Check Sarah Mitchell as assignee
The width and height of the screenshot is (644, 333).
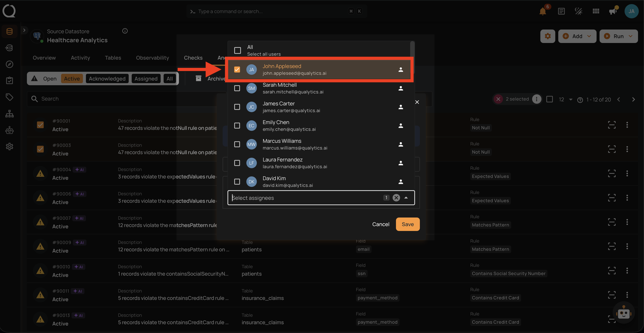coord(237,88)
